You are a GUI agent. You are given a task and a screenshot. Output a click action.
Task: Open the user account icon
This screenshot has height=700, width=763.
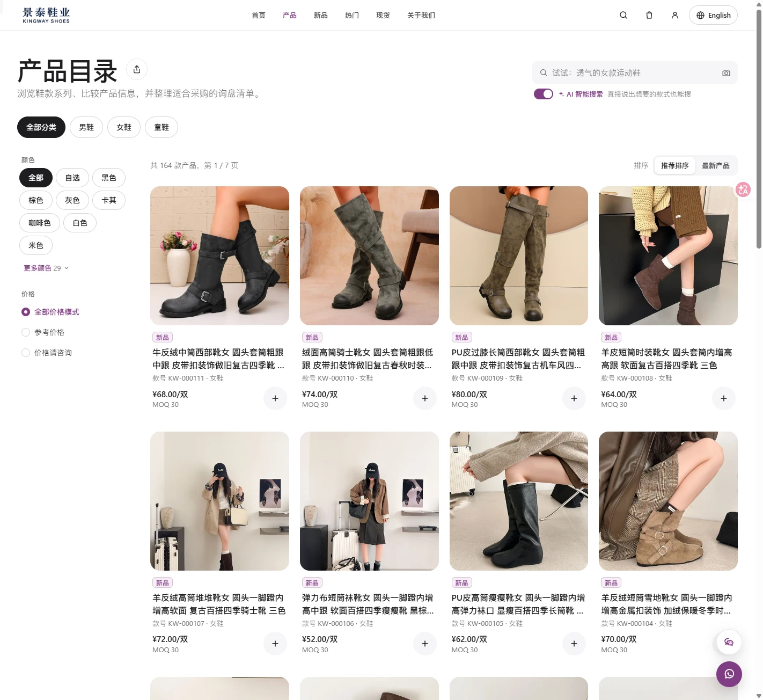click(x=675, y=15)
